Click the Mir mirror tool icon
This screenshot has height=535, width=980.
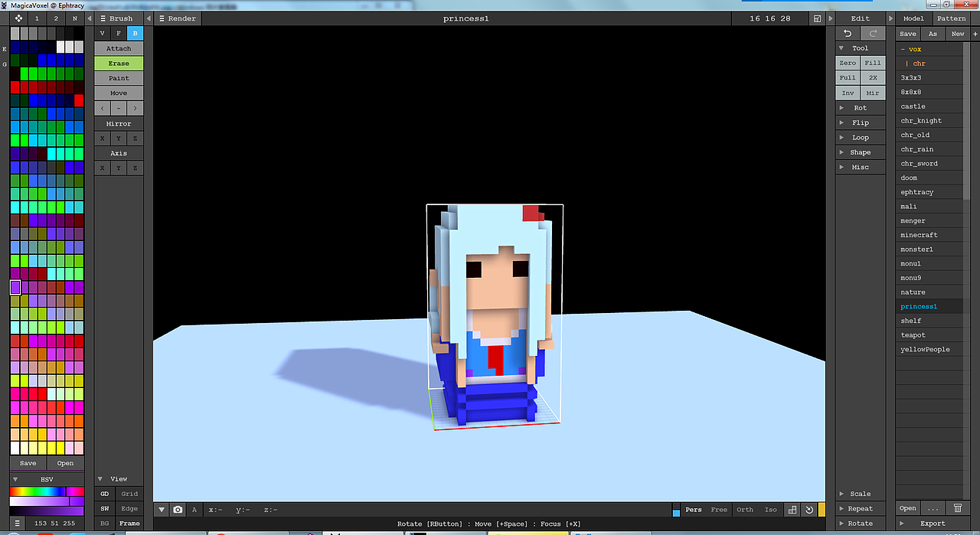pyautogui.click(x=873, y=93)
